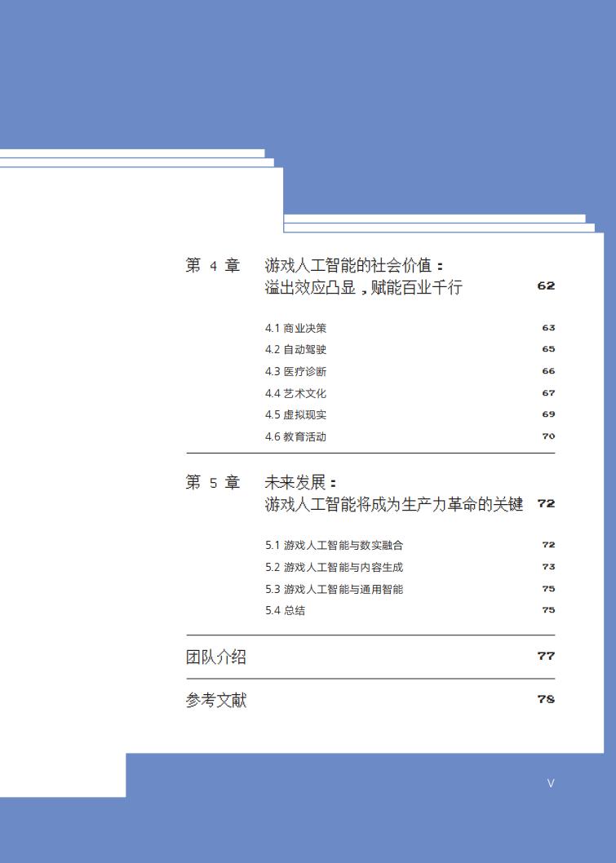Go to section '4.2 自动驾驶'
The height and width of the screenshot is (863, 616).
(295, 349)
